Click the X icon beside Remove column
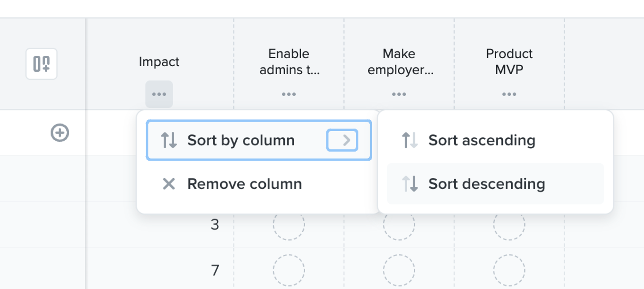Screen dimensions: 644x289 [169, 184]
